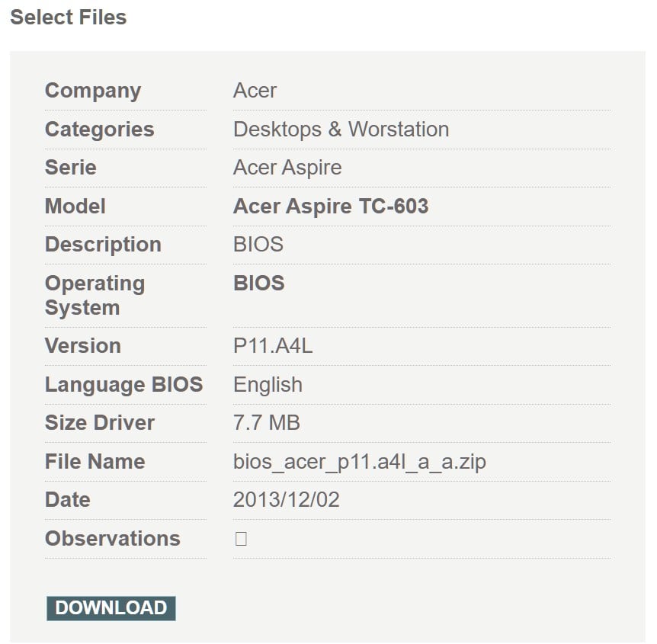Click the bold BIOS operating system value
657x644 pixels.
(259, 283)
